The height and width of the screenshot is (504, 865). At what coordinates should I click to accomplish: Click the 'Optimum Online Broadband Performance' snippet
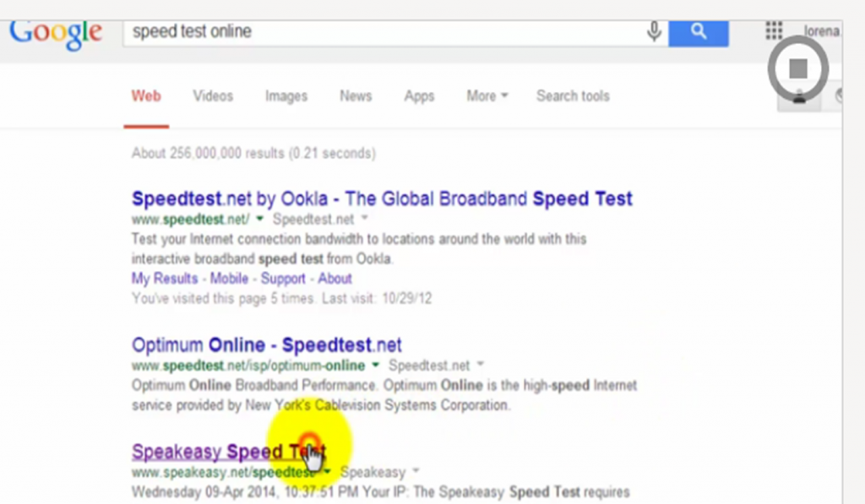tap(384, 395)
